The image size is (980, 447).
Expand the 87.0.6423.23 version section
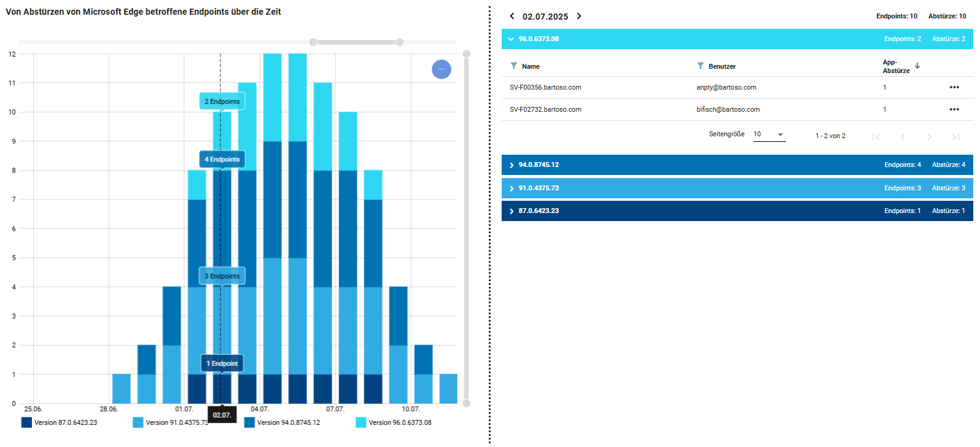pyautogui.click(x=511, y=211)
